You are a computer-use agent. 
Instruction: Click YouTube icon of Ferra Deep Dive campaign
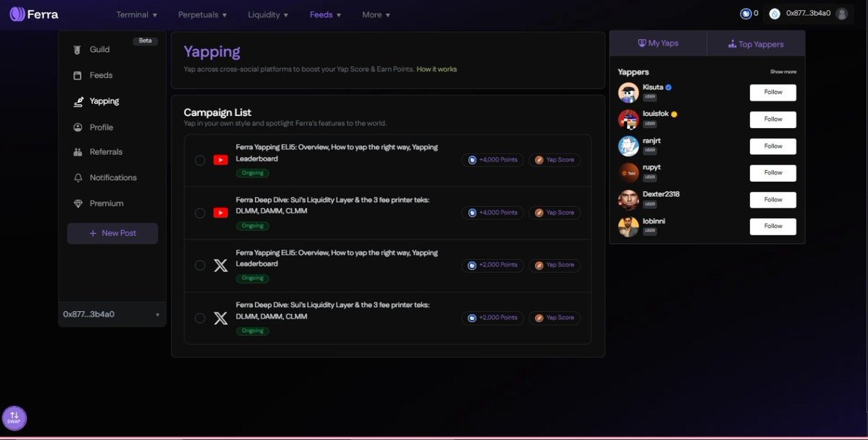point(220,213)
